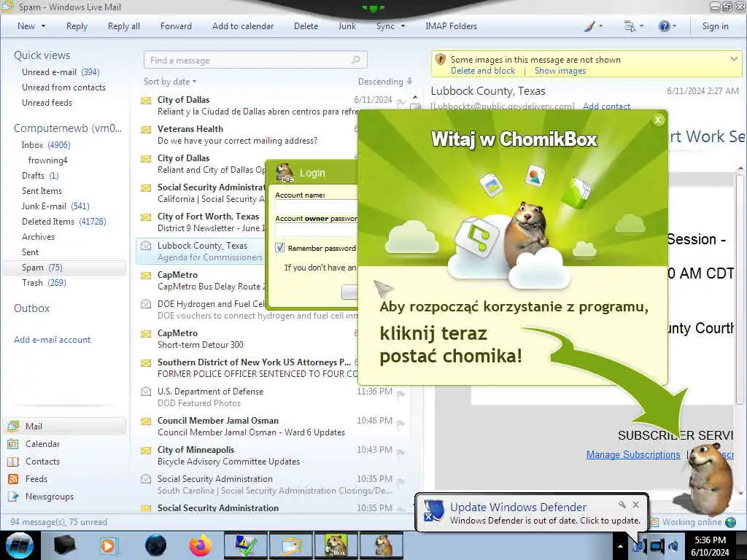Open Unread from contacts quick view

(x=63, y=87)
